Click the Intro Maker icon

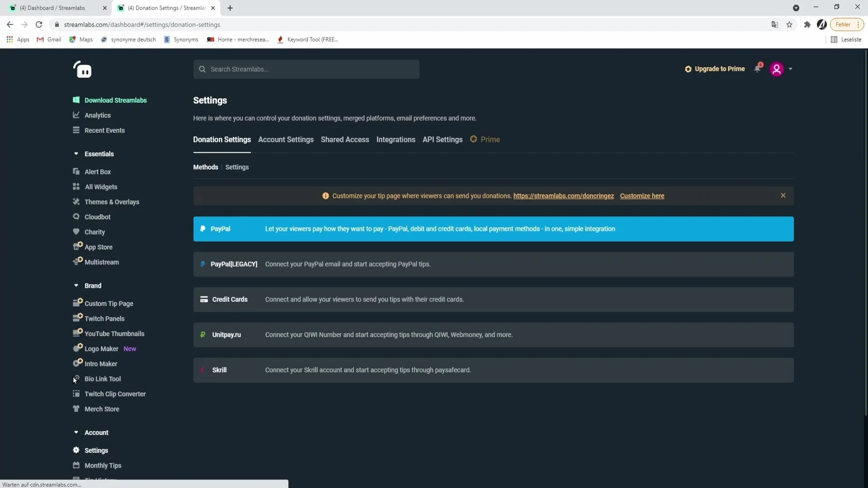77,363
